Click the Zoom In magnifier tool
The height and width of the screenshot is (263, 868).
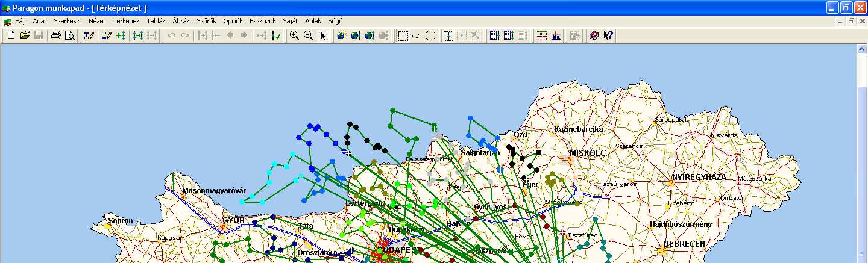(294, 36)
